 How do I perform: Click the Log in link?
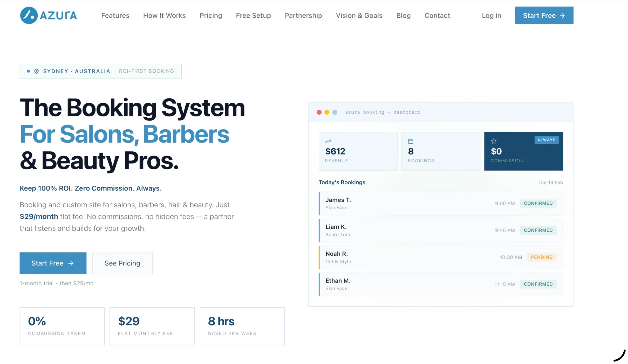pos(491,16)
